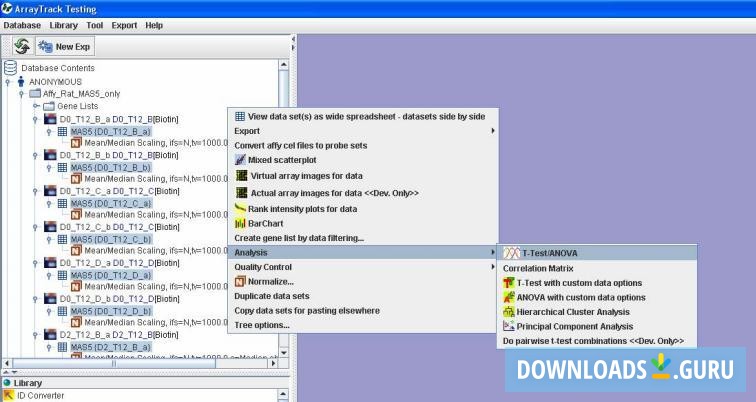Open the Tool menu
Image resolution: width=756 pixels, height=402 pixels.
tap(95, 25)
